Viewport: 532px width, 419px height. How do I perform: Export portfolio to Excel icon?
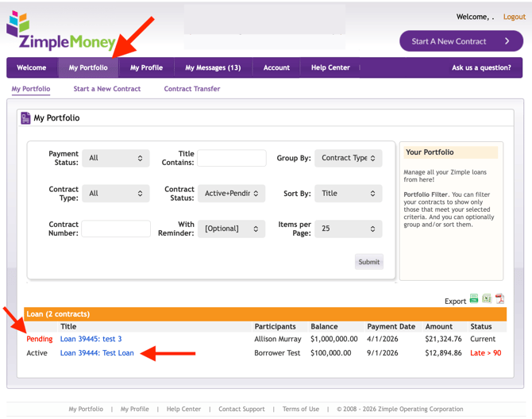pyautogui.click(x=487, y=298)
